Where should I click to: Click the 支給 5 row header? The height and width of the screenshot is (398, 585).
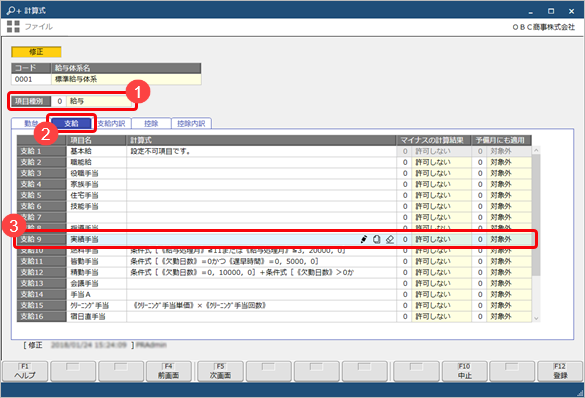pyautogui.click(x=41, y=195)
